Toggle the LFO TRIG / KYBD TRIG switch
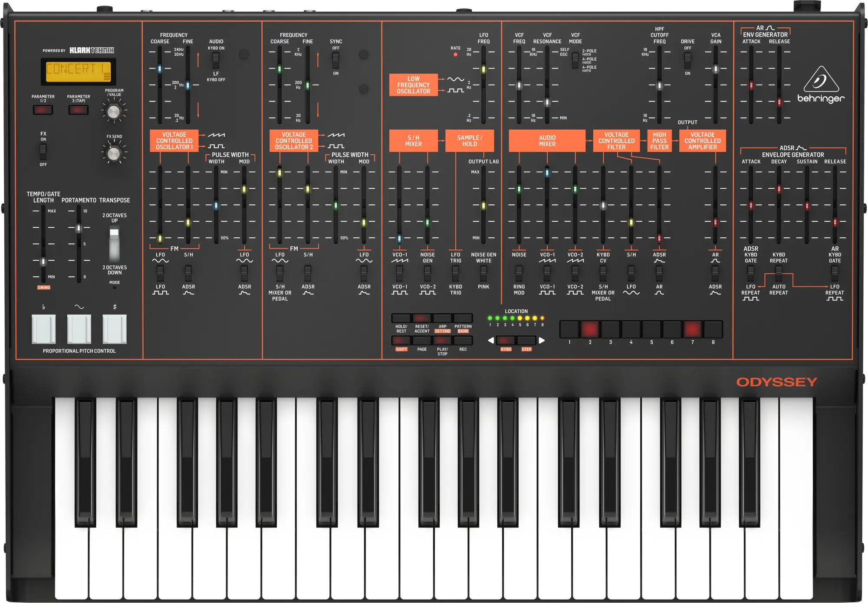This screenshot has width=868, height=603. 455,273
